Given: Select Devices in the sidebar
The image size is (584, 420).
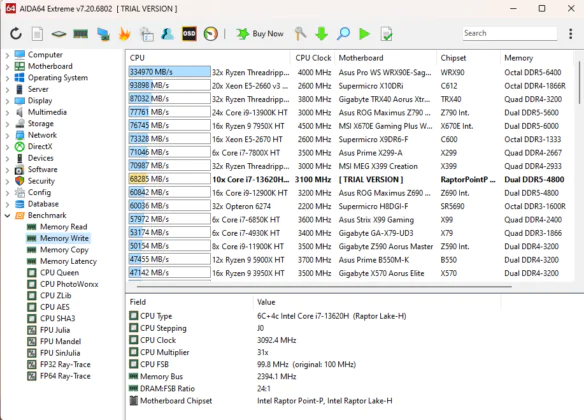Looking at the screenshot, I should (41, 158).
